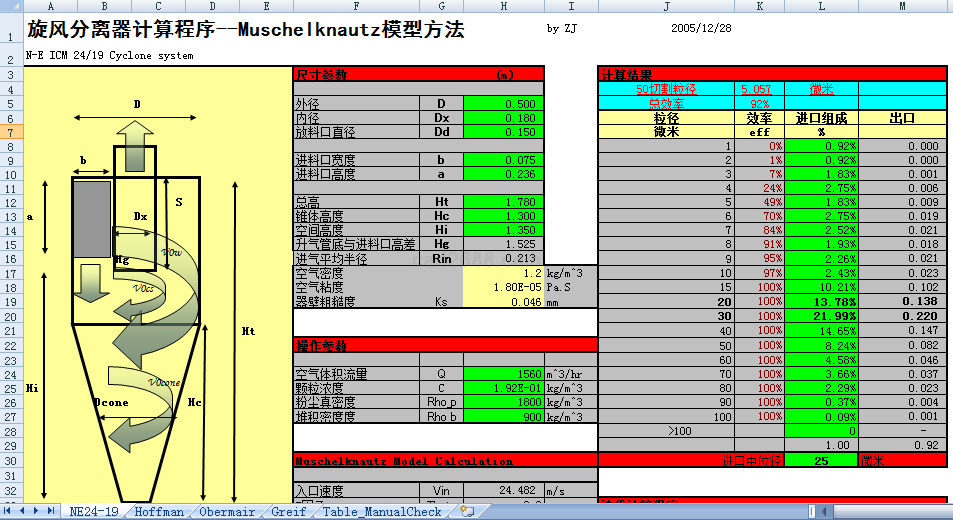Image resolution: width=953 pixels, height=520 pixels.
Task: Select the Vin inlet velocity value 24.482
Action: [x=503, y=491]
